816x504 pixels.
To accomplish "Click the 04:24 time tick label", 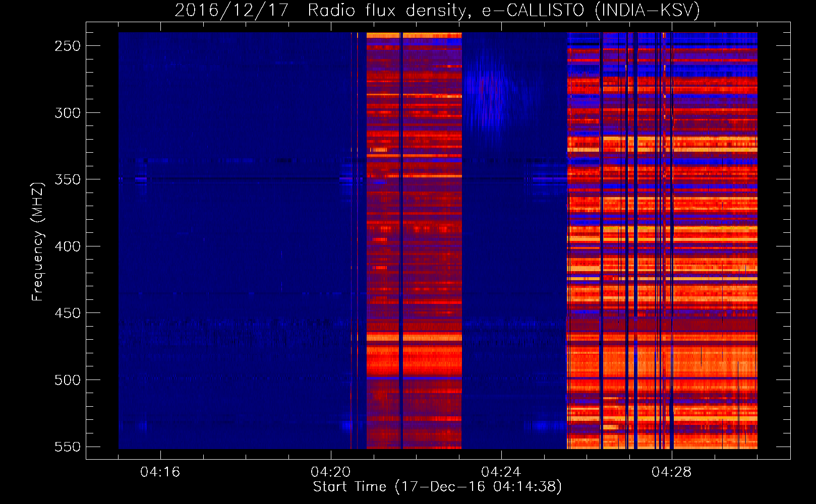I will (501, 472).
